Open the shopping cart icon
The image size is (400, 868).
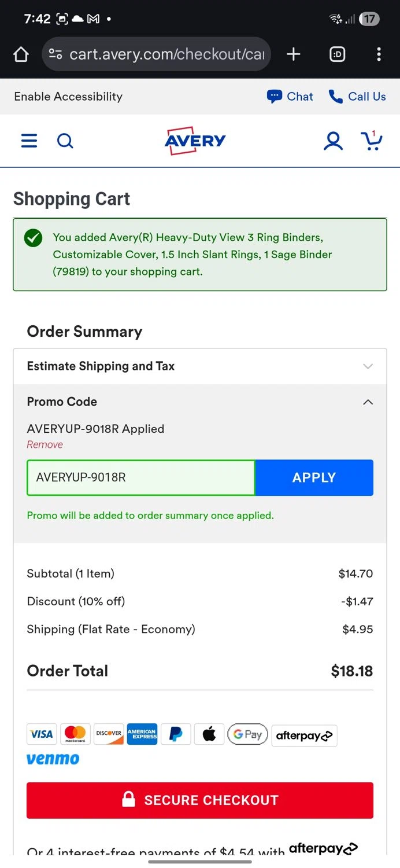pyautogui.click(x=371, y=141)
